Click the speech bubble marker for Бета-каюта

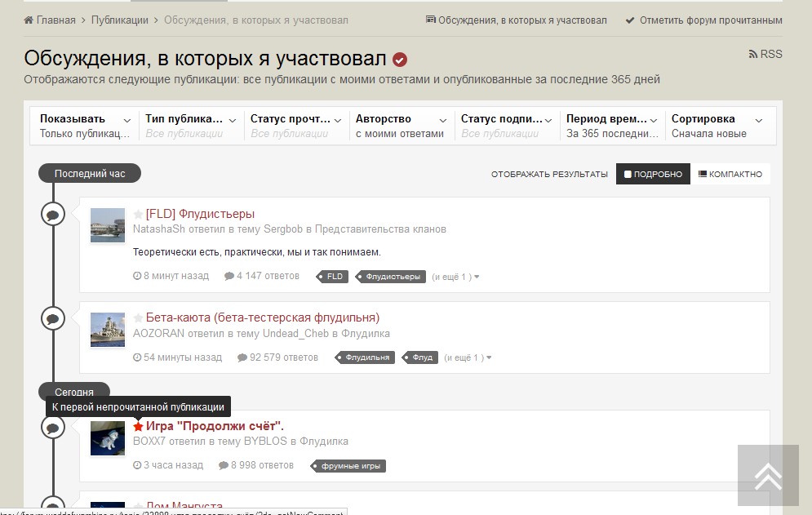pyautogui.click(x=53, y=317)
